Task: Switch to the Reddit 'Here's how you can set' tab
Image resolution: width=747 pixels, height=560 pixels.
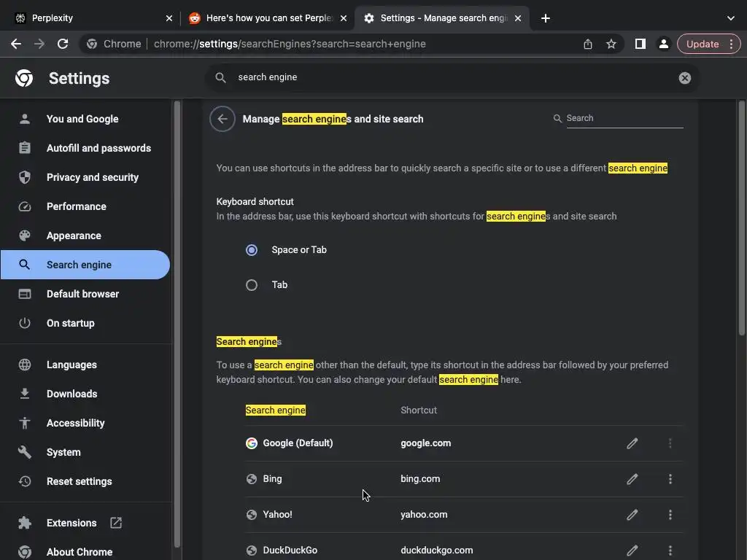Action: click(x=268, y=18)
